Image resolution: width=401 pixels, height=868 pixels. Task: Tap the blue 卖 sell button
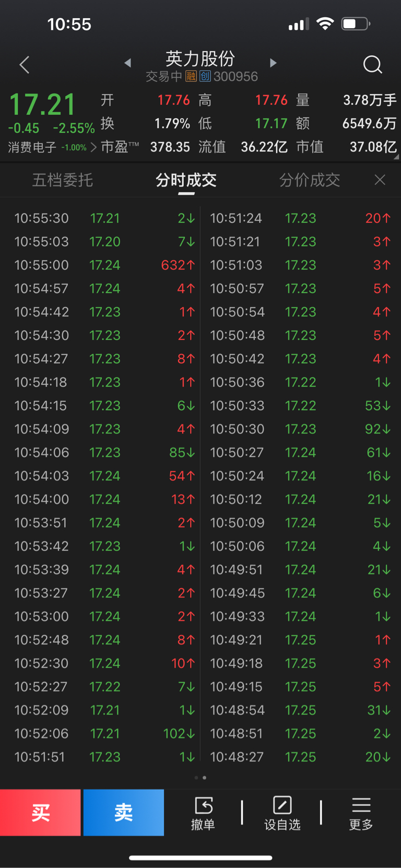(x=124, y=813)
